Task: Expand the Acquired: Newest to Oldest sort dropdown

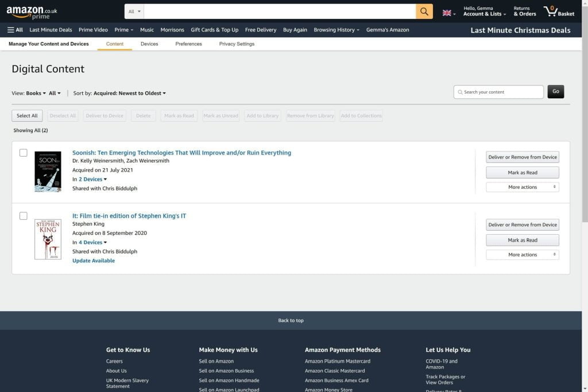Action: (x=128, y=92)
